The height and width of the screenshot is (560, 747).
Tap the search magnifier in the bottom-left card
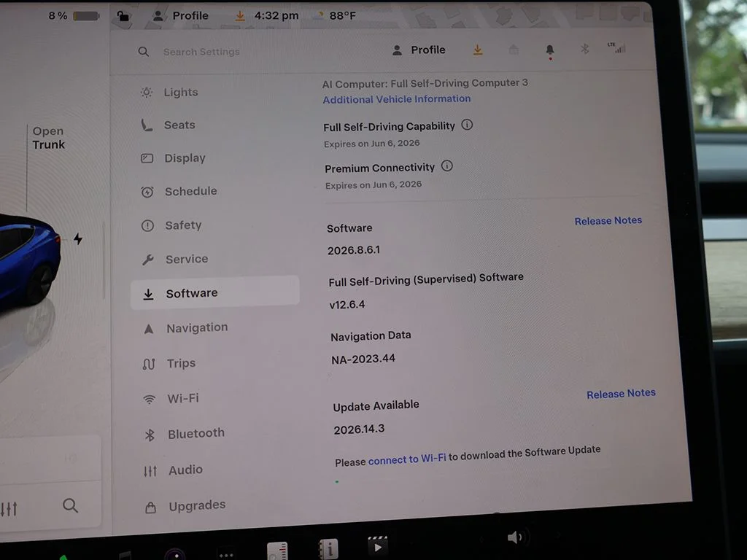pyautogui.click(x=70, y=505)
